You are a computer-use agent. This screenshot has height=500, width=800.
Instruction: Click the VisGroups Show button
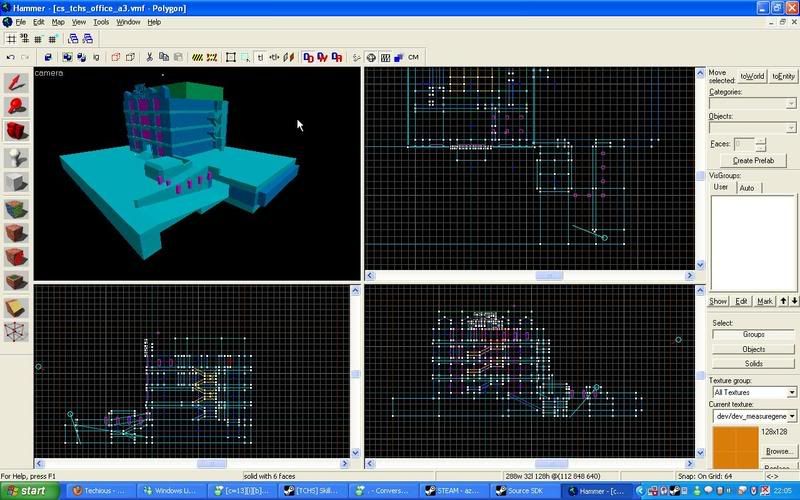pos(718,302)
